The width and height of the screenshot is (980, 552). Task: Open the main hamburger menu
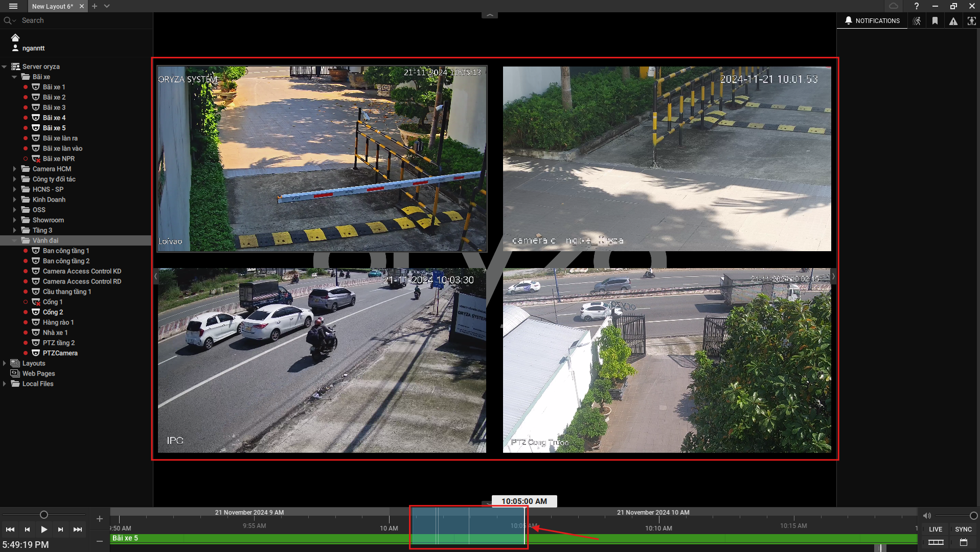coord(13,6)
